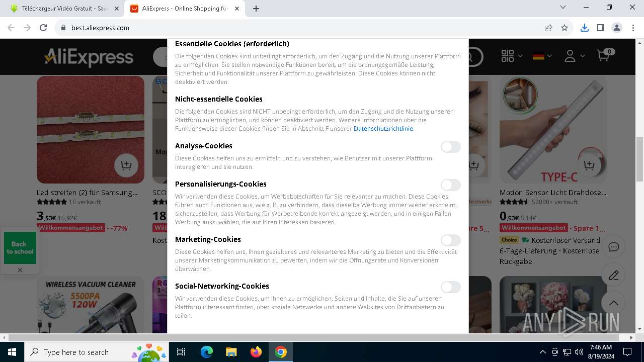This screenshot has width=644, height=362.
Task: Open a new browser tab
Action: pos(256,9)
